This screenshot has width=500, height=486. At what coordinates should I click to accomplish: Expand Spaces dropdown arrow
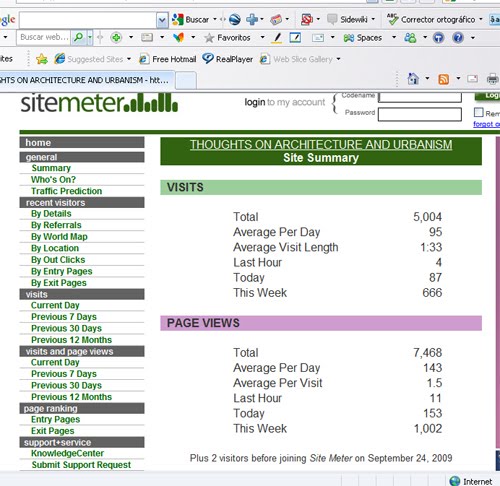tap(394, 37)
